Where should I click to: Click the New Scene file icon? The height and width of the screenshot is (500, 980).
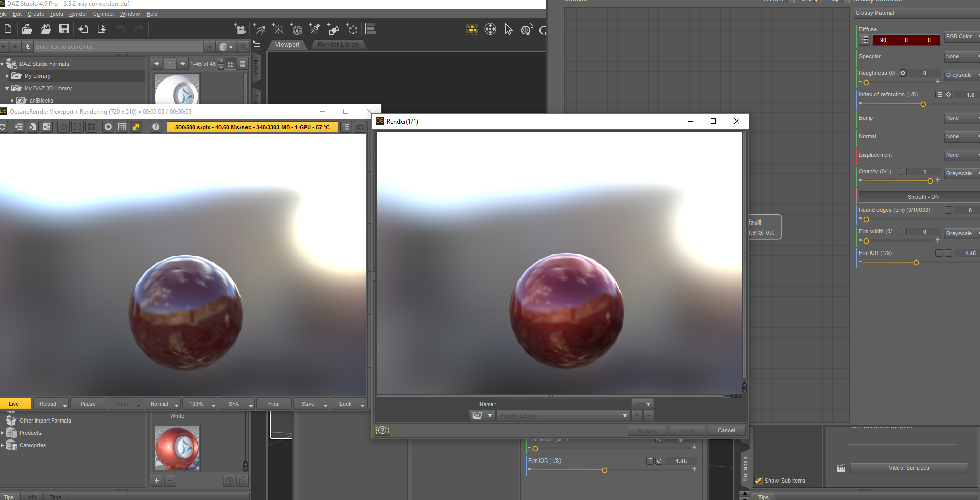click(8, 29)
